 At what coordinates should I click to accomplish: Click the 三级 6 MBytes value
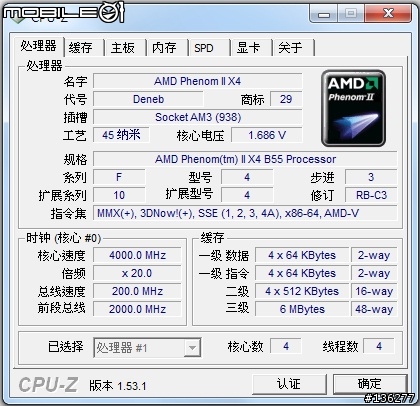click(x=302, y=309)
